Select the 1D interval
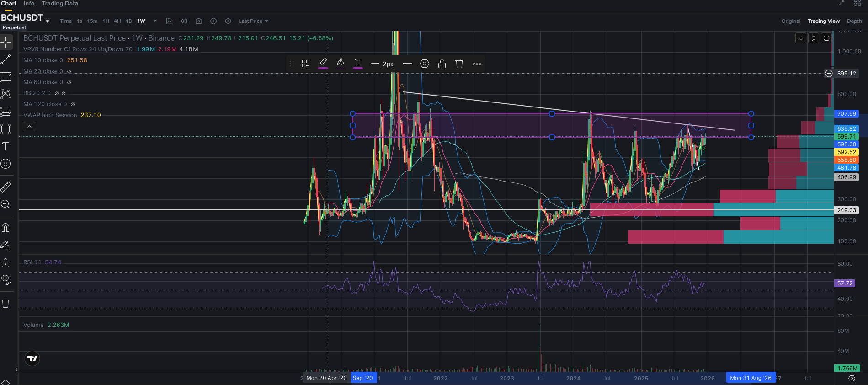The width and height of the screenshot is (868, 385). tap(129, 21)
